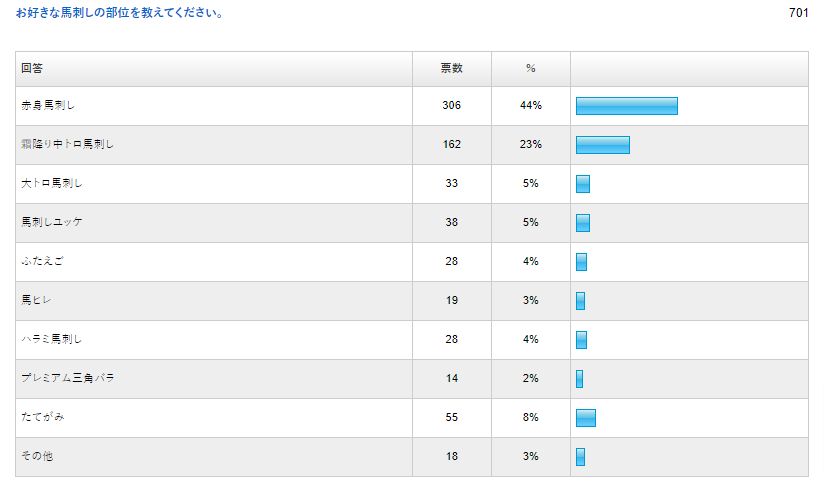Click the 霜降り中トロ馬刺し 23% bar
Image resolution: width=824 pixels, height=490 pixels.
(603, 145)
